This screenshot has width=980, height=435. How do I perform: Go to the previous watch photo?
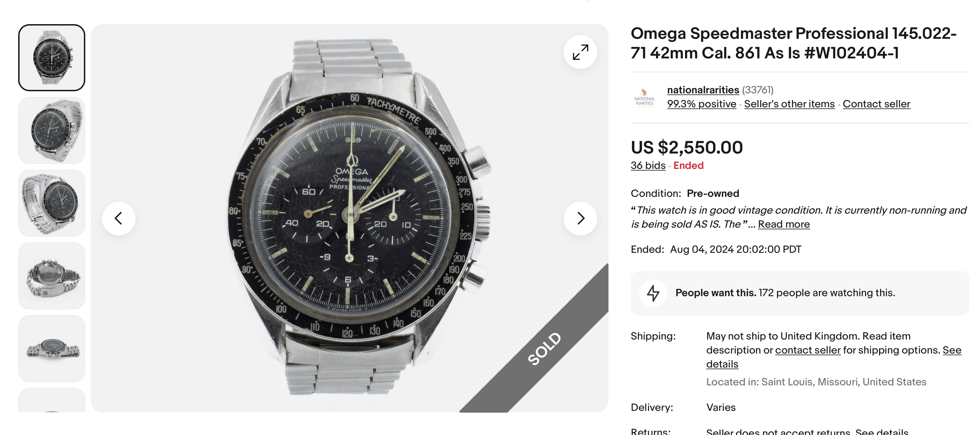tap(119, 219)
